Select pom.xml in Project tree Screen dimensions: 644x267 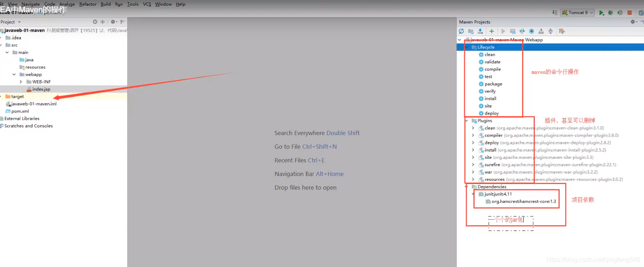(17, 111)
